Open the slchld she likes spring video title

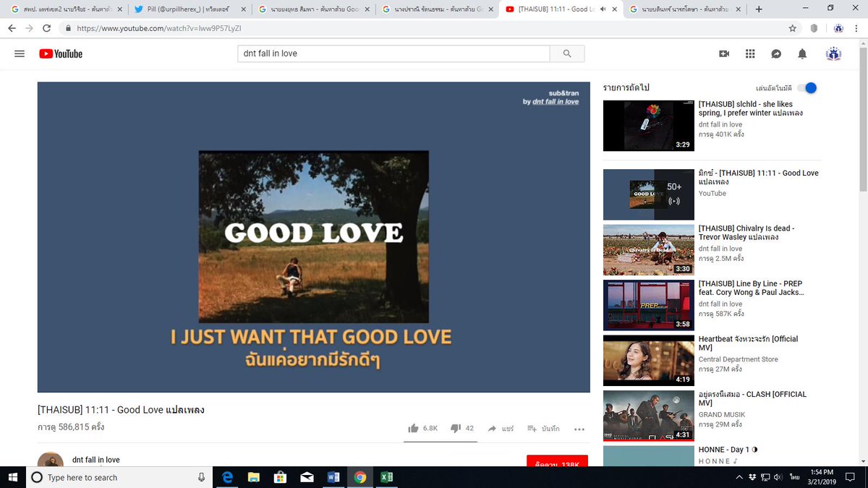coord(751,108)
